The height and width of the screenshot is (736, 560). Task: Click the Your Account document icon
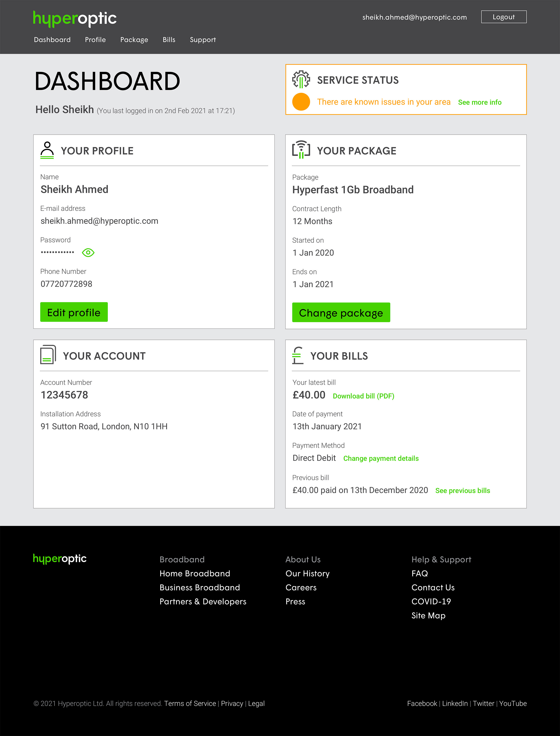pos(48,355)
